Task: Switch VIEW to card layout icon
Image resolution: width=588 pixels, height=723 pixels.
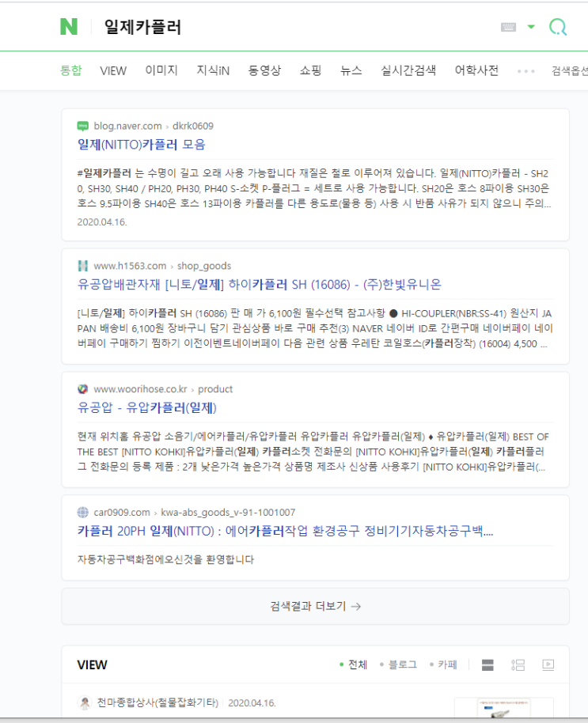Action: [x=487, y=664]
